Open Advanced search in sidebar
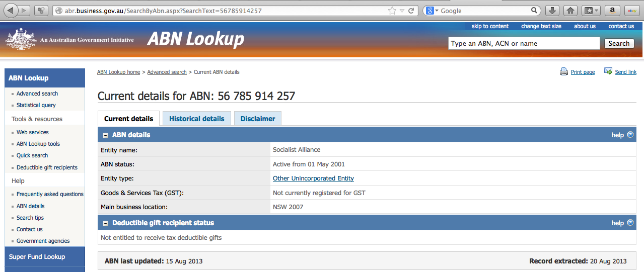Viewport: 644px width, 272px height. coord(37,94)
